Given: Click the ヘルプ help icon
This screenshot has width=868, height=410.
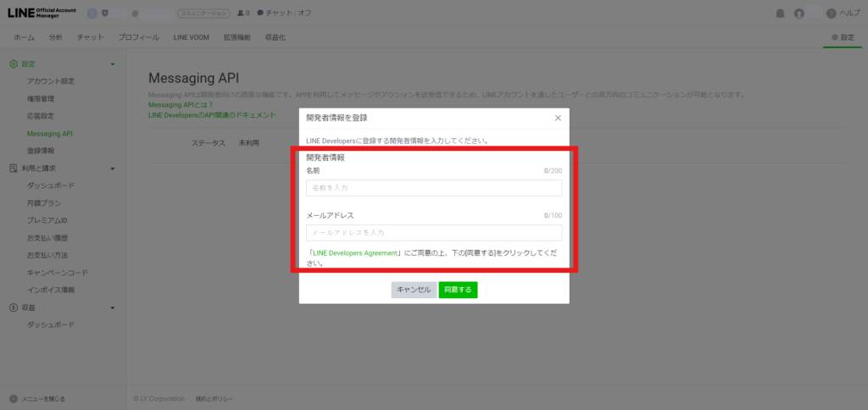Looking at the screenshot, I should [831, 14].
